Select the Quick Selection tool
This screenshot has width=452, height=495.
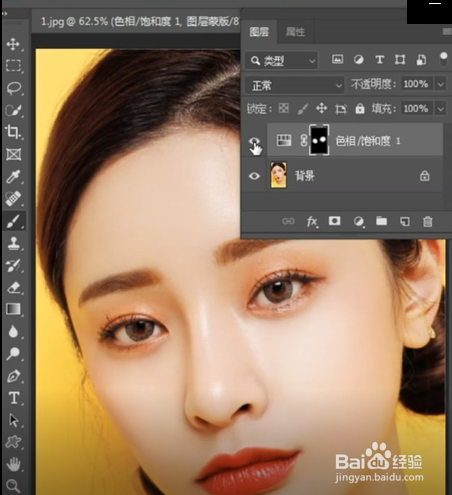pyautogui.click(x=13, y=110)
